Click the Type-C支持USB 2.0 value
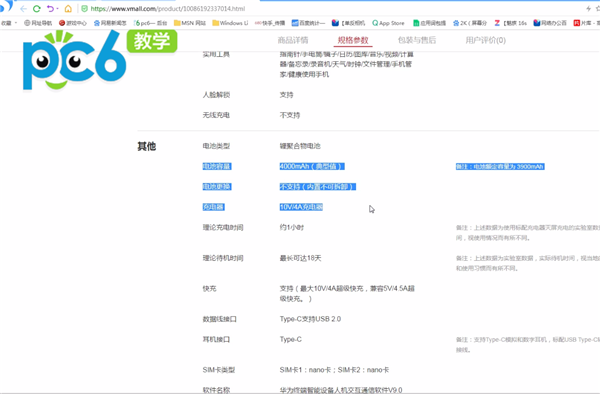 pos(310,319)
